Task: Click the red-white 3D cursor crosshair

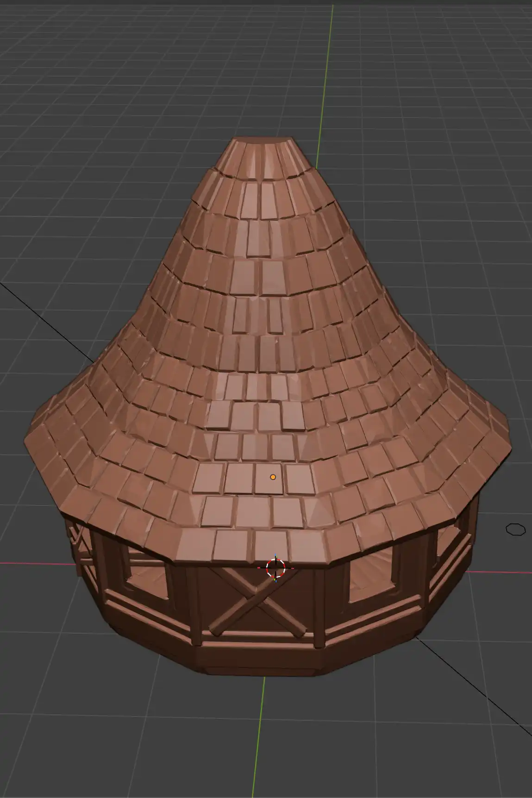Action: (x=275, y=567)
